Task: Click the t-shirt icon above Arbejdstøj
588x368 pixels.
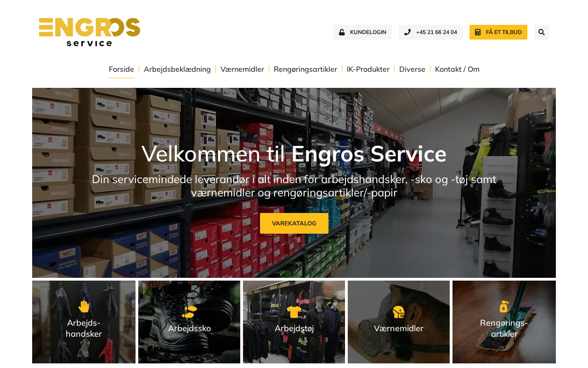Action: click(x=294, y=312)
